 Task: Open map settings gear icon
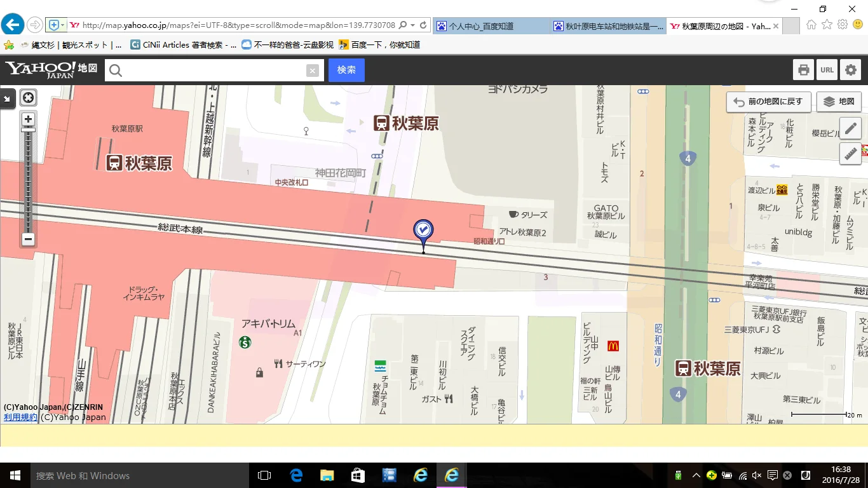click(x=850, y=70)
